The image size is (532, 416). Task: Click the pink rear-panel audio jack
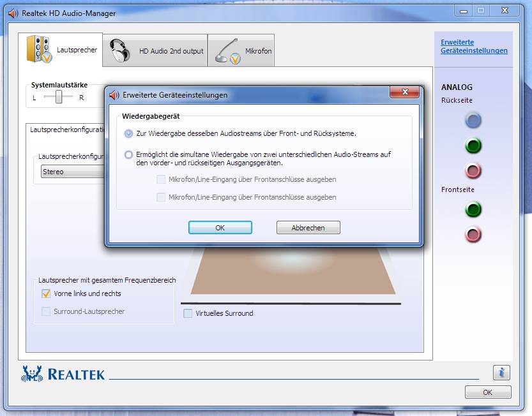point(473,170)
